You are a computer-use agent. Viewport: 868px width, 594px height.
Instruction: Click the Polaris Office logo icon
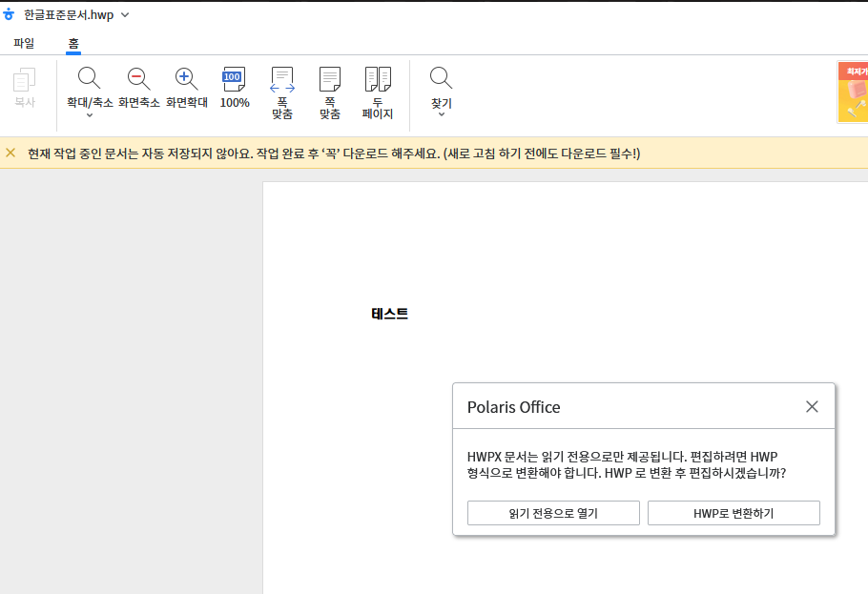pos(9,14)
